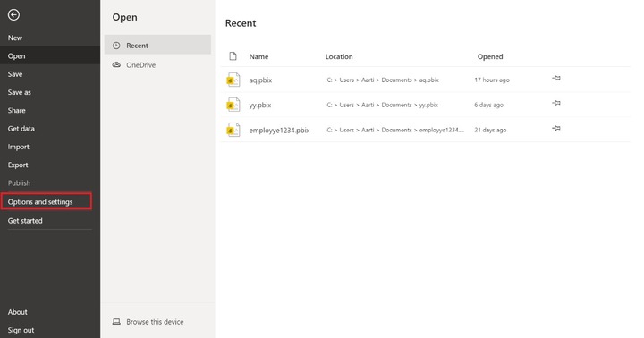
Task: Pin the employye1234.pbix recent file
Action: [556, 128]
